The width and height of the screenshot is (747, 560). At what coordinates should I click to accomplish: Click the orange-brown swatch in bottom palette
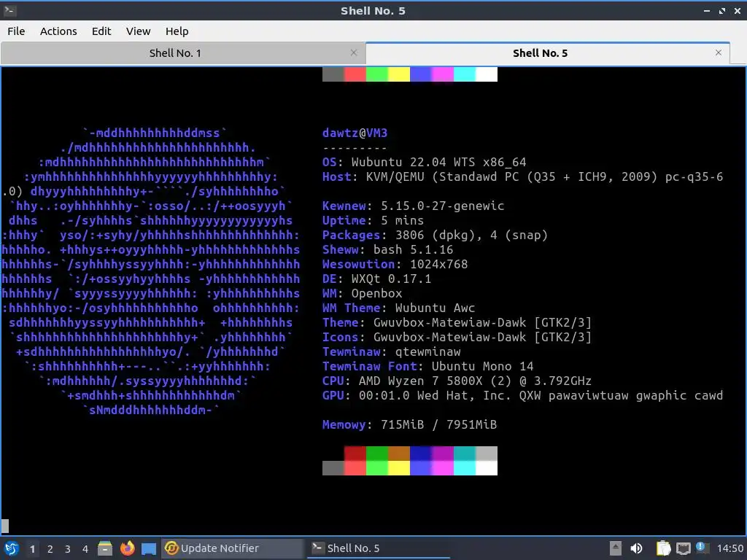click(x=399, y=454)
